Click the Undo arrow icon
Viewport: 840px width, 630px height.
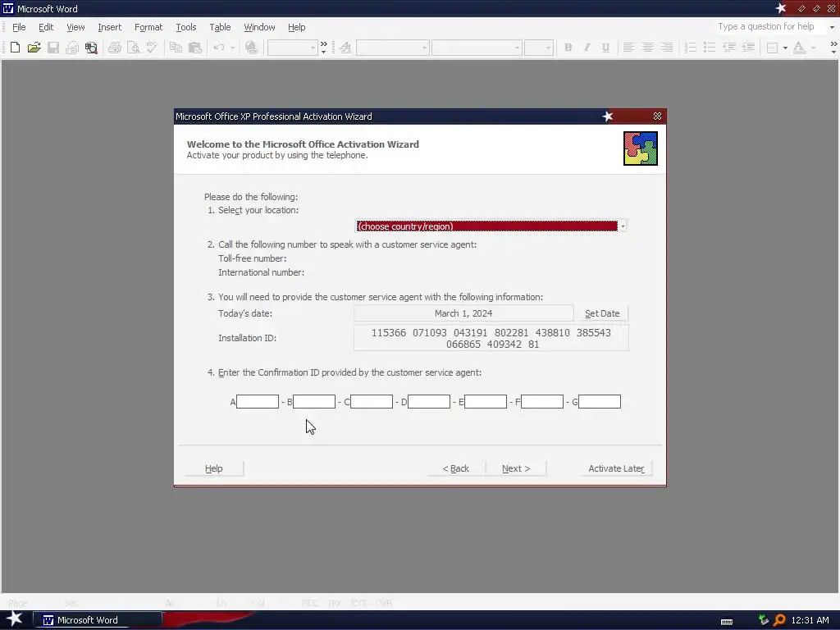218,48
